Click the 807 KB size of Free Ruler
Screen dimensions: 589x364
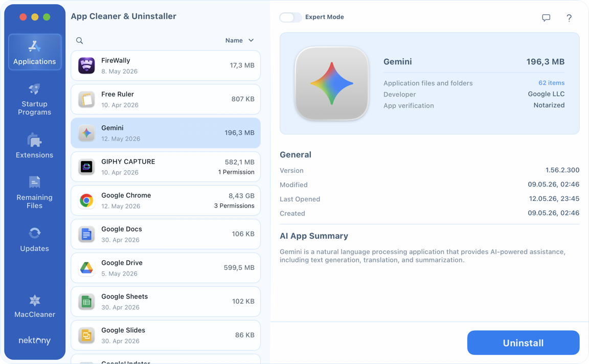(x=243, y=99)
